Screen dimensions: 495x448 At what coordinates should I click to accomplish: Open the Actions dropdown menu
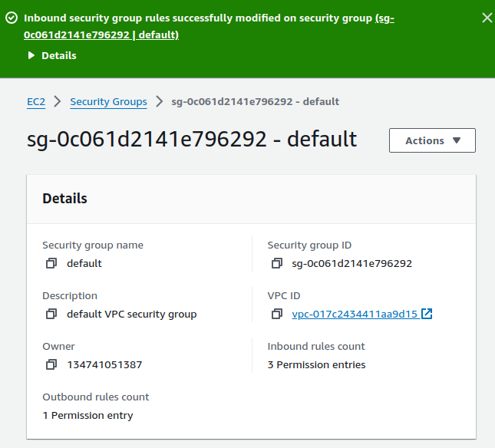click(432, 140)
